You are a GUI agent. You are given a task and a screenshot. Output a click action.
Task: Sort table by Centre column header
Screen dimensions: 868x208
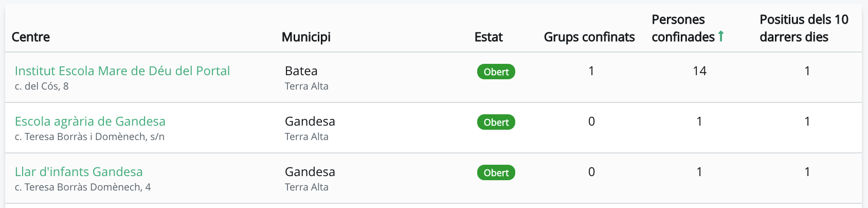click(31, 37)
